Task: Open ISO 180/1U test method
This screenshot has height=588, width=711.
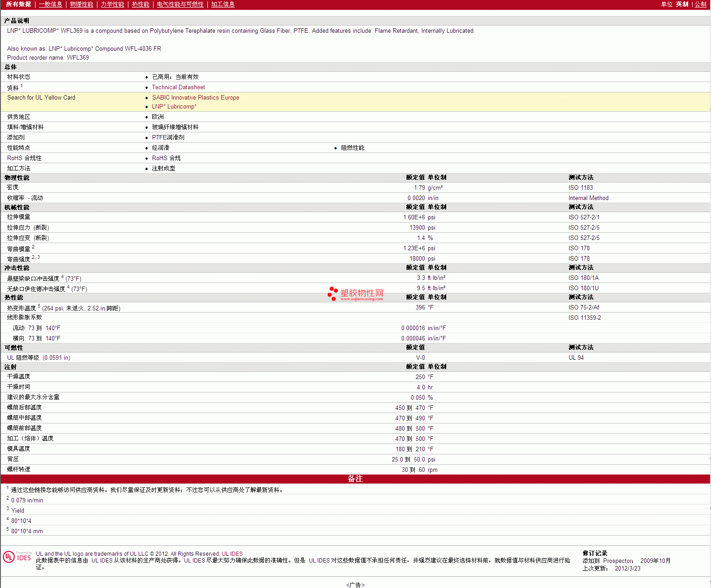Action: [x=584, y=288]
